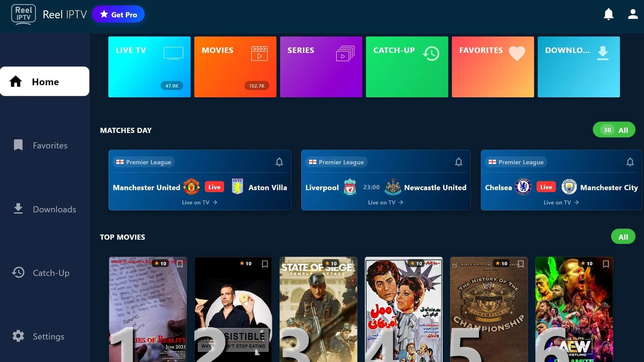Open the Favorites heart tile
The image size is (644, 362).
(x=493, y=67)
